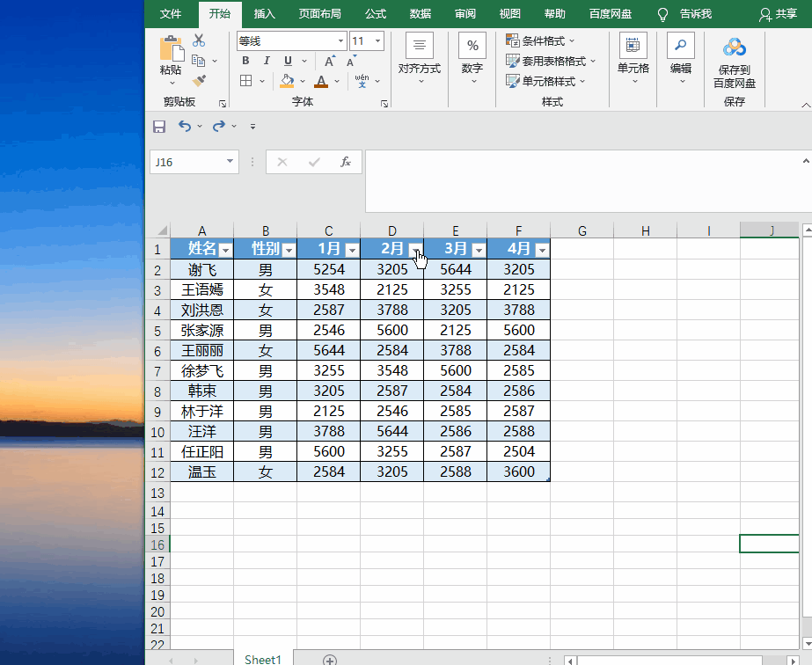
Task: Switch to the 插入 ribbon tab
Action: [264, 14]
